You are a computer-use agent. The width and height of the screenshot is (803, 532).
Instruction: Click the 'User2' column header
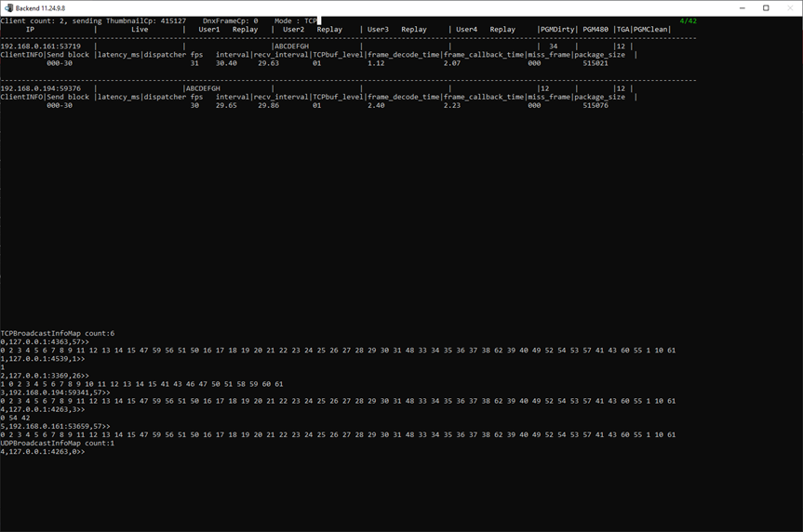[293, 29]
